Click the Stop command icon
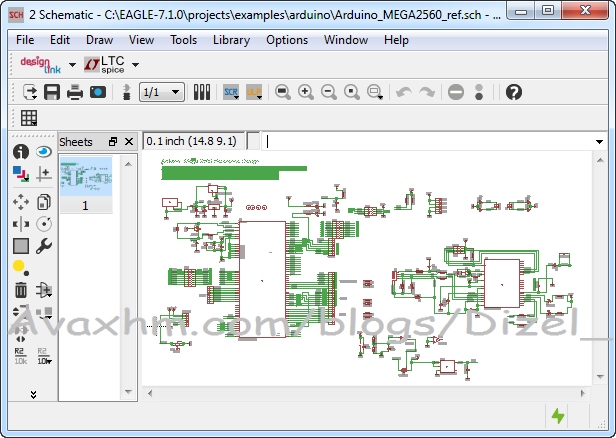The image size is (616, 438). point(456,92)
